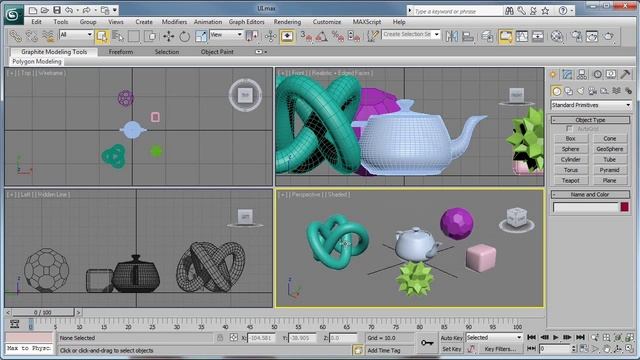Screen dimensions: 640x360
Task: Open the Selected key filter dropdown
Action: [x=494, y=338]
